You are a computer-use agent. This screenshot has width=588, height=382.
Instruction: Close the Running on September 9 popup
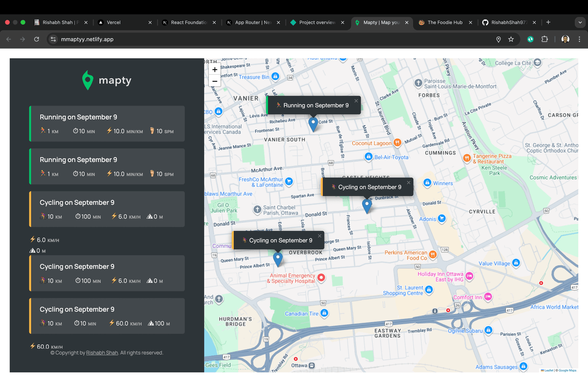[x=356, y=101]
